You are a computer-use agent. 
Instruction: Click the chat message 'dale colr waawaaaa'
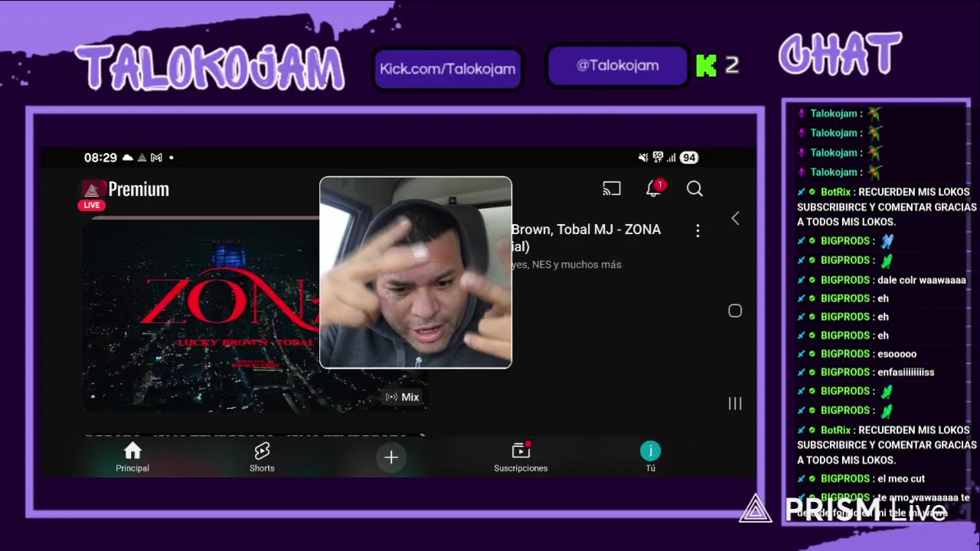(921, 280)
